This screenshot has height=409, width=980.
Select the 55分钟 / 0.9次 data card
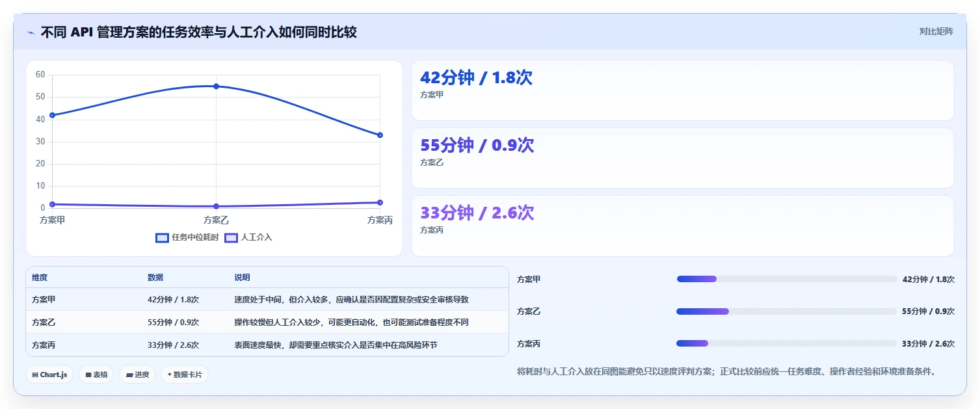682,158
